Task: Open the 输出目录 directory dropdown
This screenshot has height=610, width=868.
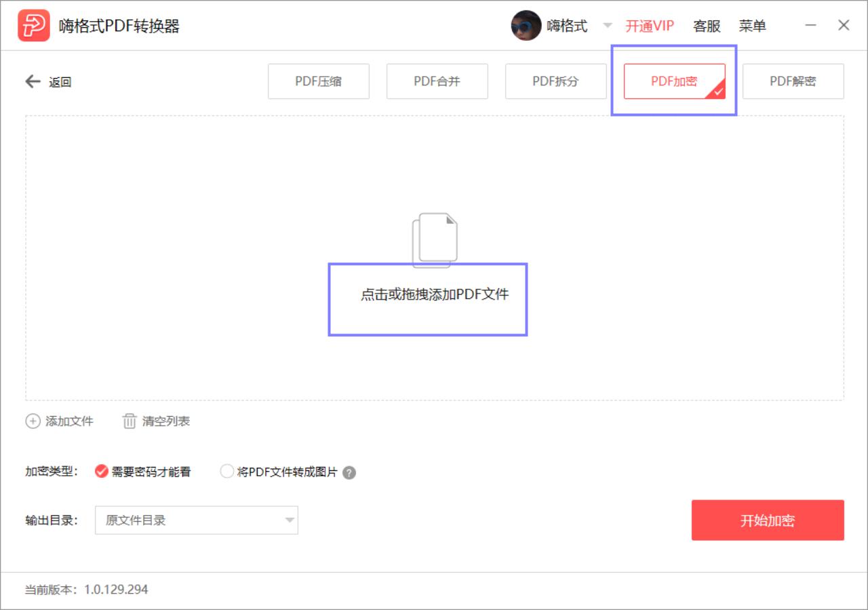Action: click(x=197, y=520)
